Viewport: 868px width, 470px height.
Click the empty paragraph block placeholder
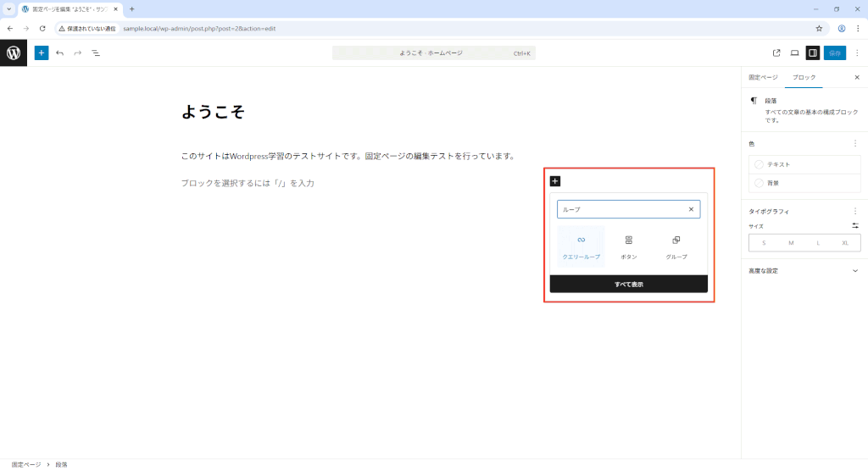pos(248,183)
